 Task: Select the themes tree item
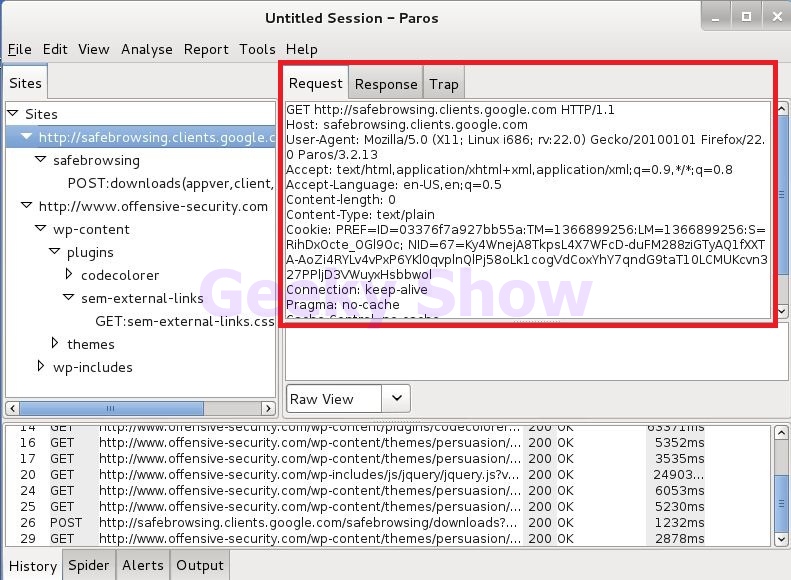(91, 344)
